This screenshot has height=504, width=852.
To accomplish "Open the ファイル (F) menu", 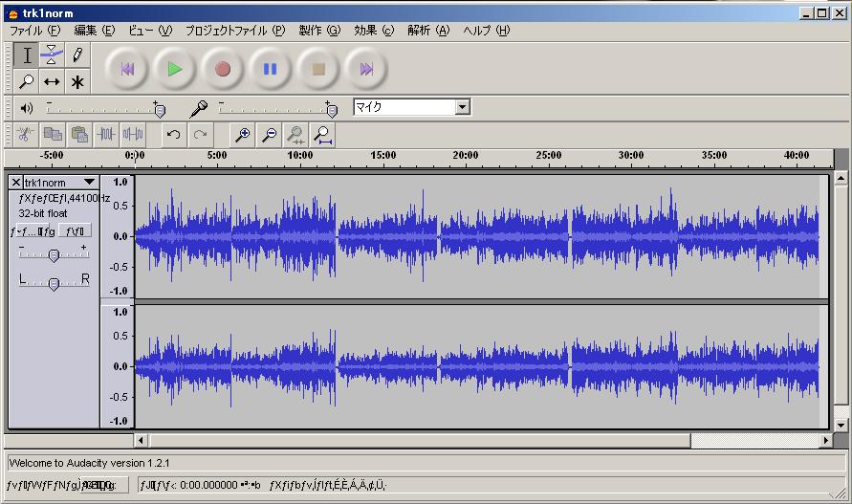I will coord(34,31).
